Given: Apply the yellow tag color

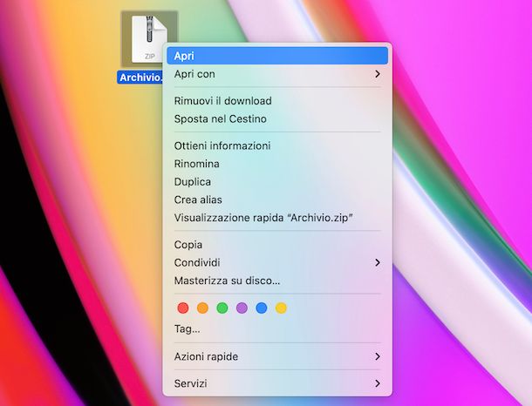Looking at the screenshot, I should coord(281,308).
